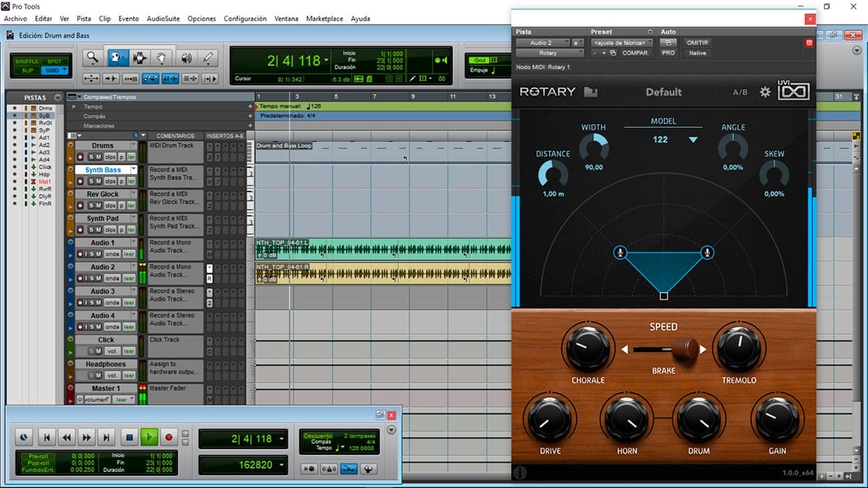
Task: Open Rotary plugin settings gear
Action: point(765,92)
